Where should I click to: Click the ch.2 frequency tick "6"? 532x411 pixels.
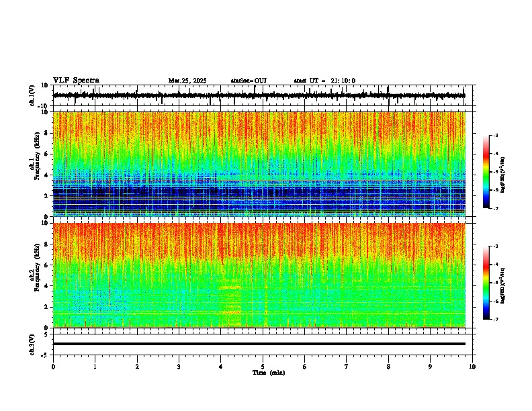[x=47, y=265]
